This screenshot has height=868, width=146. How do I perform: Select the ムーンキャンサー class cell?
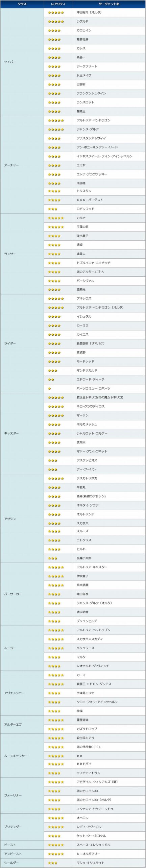(x=22, y=756)
